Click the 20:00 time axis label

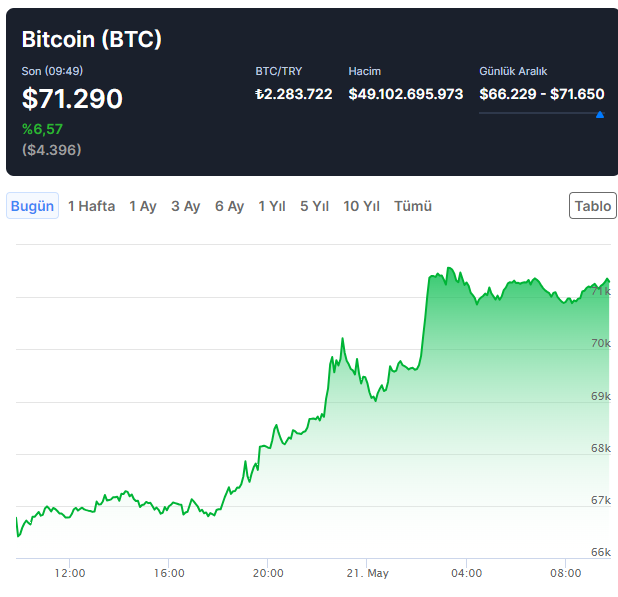(268, 573)
